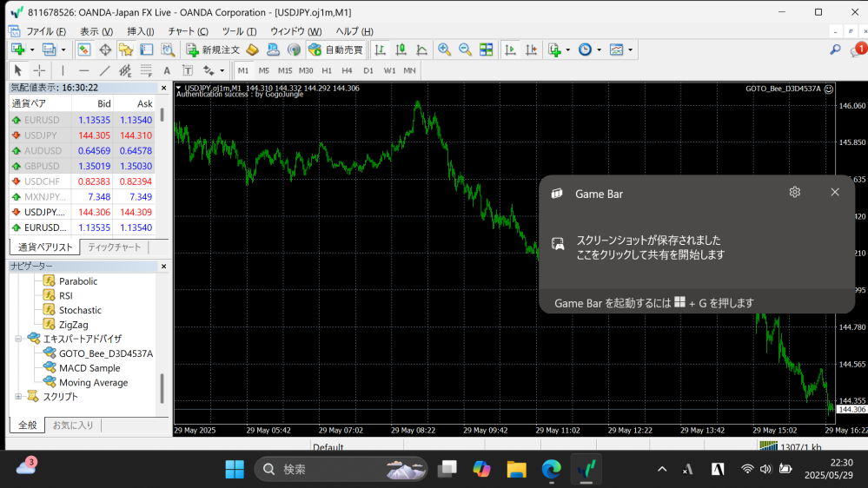Screen dimensions: 868x488
Task: Open the チャート menu
Action: click(x=189, y=31)
